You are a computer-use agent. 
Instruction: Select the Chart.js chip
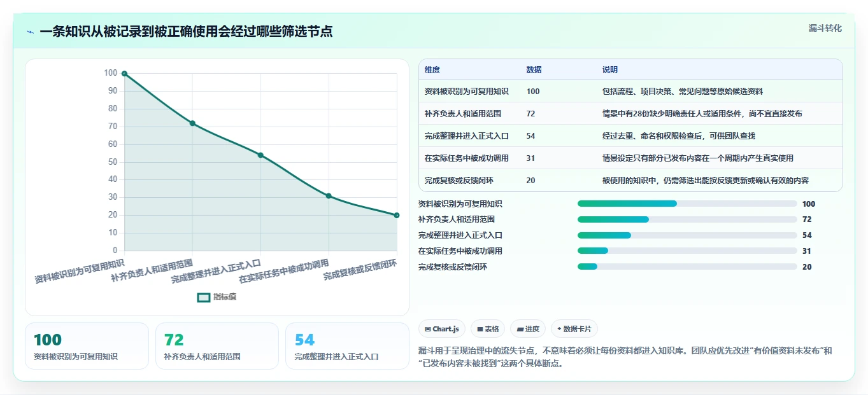point(441,329)
